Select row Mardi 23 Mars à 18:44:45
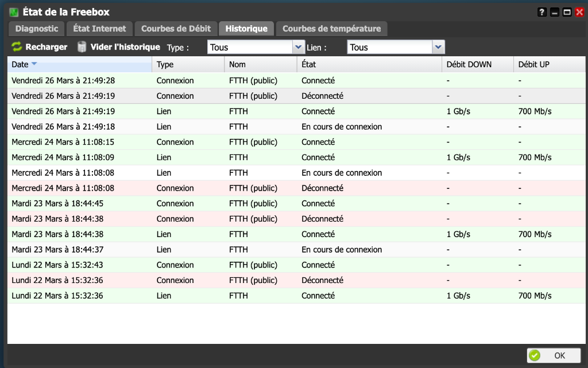 tap(296, 203)
